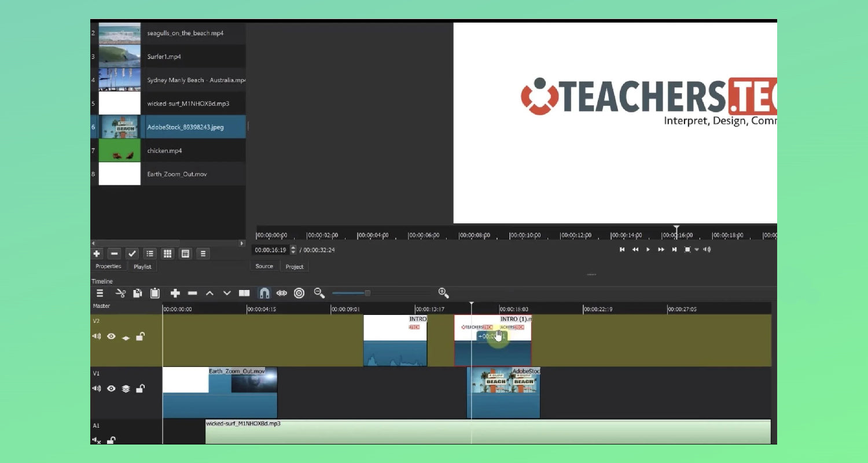
Task: Hide the V1 track with eye icon
Action: [111, 388]
